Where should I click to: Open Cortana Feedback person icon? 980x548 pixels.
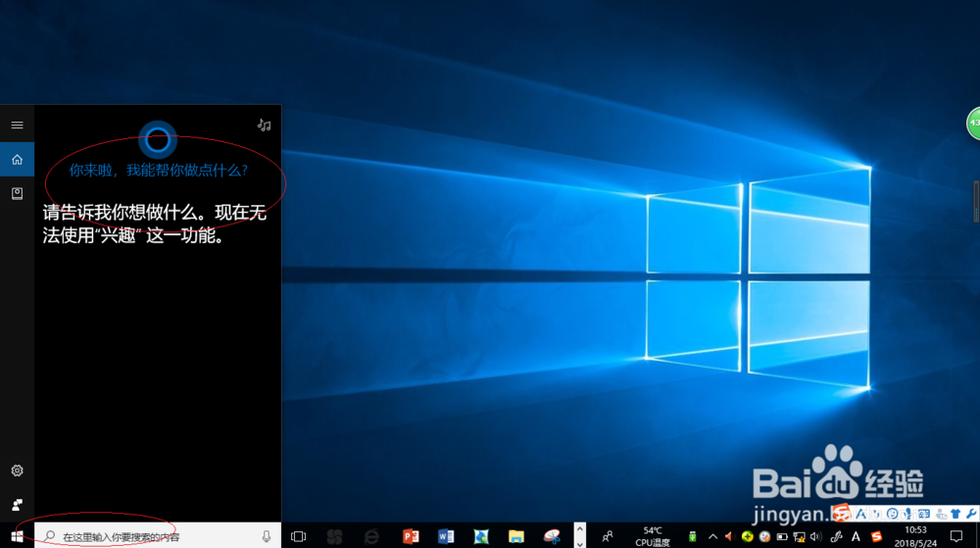[x=17, y=504]
